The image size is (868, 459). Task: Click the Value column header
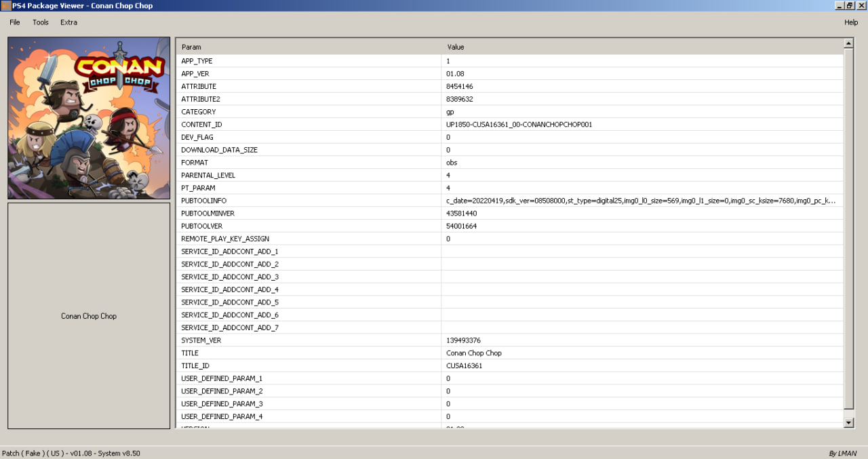click(642, 47)
